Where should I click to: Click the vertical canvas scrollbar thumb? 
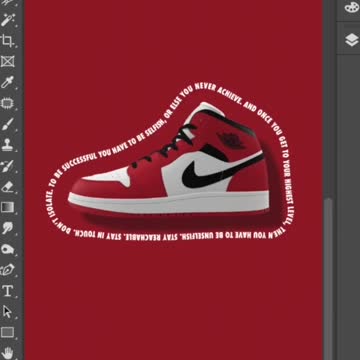328,279
